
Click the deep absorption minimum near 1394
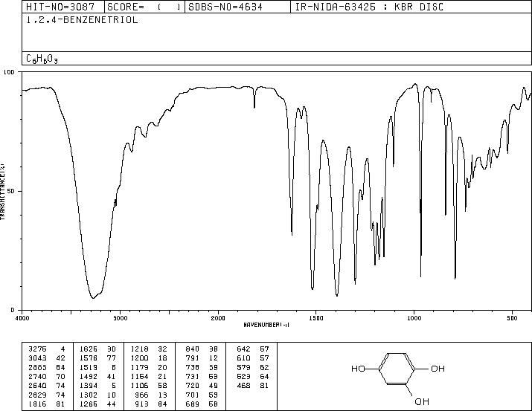pos(336,296)
